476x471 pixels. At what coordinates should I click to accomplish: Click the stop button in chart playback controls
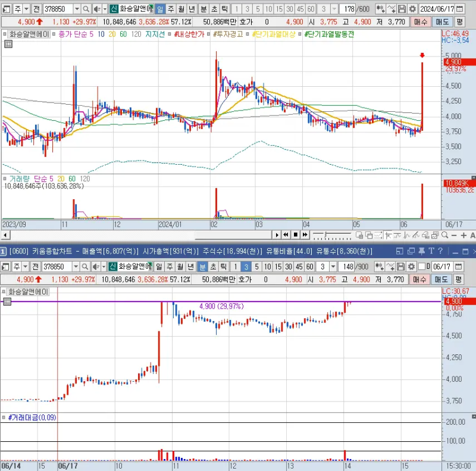click(295, 235)
